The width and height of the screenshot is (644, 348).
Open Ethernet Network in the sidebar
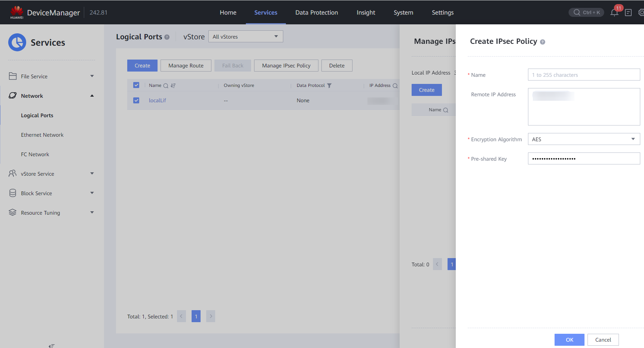pos(42,135)
